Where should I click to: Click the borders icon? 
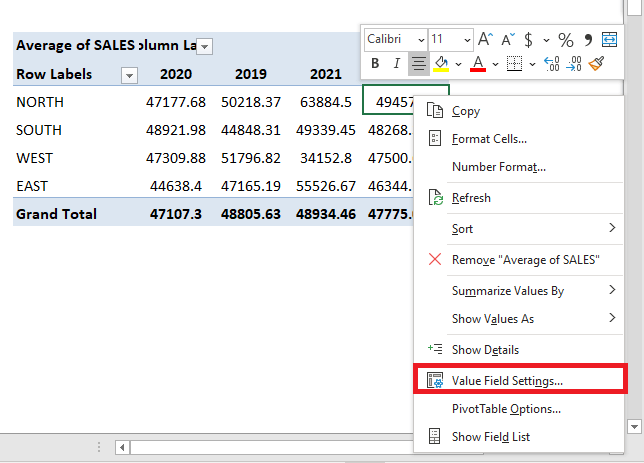click(x=514, y=64)
